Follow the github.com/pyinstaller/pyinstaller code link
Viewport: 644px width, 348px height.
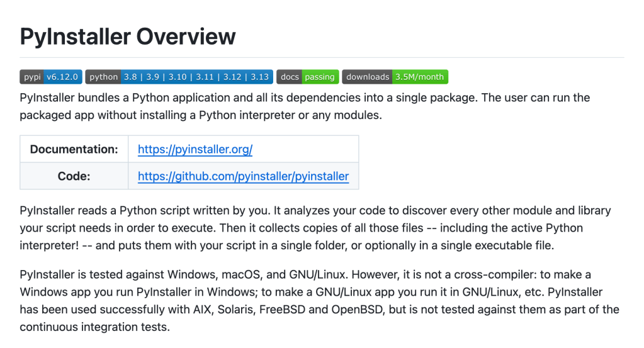click(243, 176)
